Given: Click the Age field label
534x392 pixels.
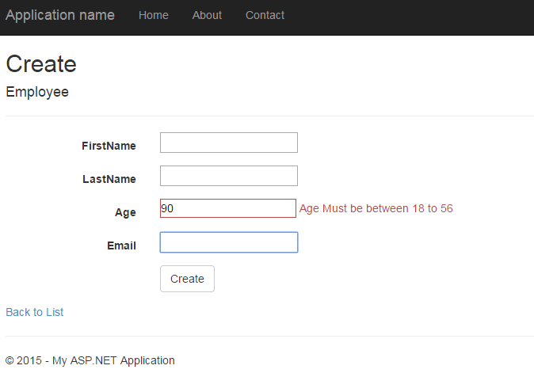Looking at the screenshot, I should (x=125, y=212).
